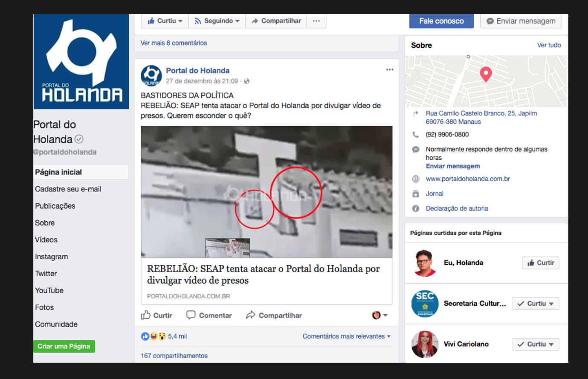
Task: Open 167 compartilhamentos link
Action: pyautogui.click(x=174, y=356)
